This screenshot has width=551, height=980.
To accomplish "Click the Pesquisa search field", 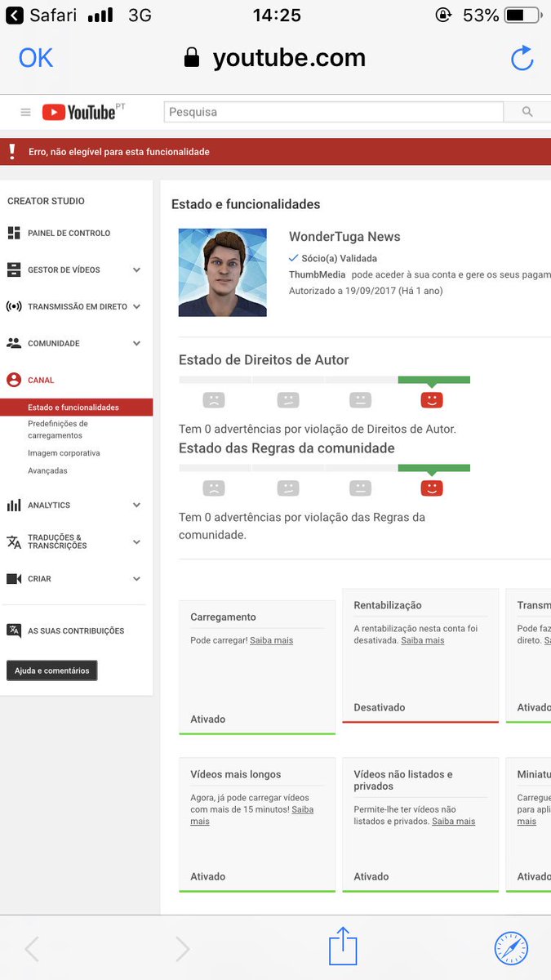I will 334,112.
